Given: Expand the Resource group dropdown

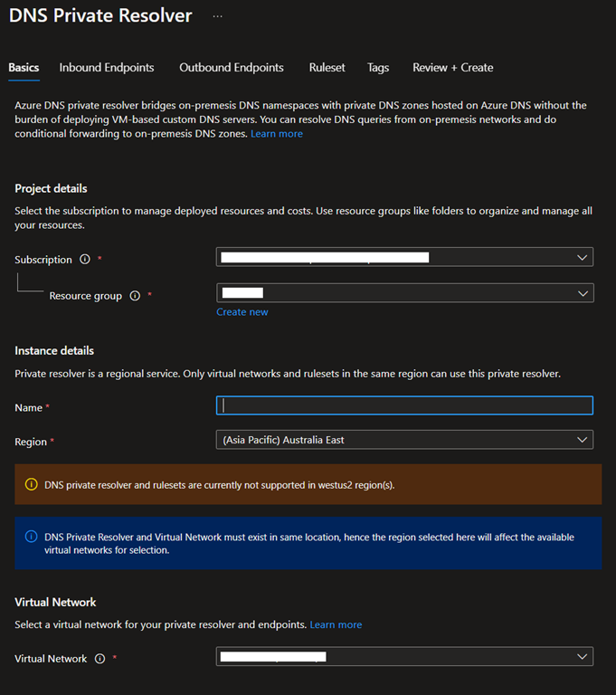Looking at the screenshot, I should (x=404, y=293).
